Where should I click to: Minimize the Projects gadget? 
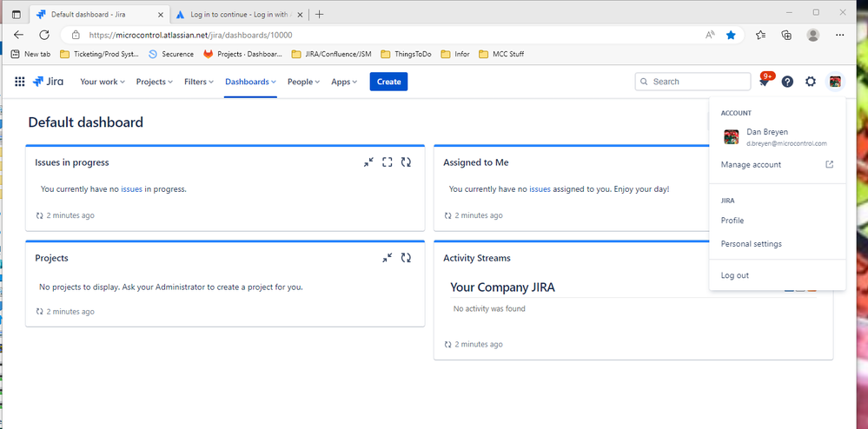click(x=388, y=258)
